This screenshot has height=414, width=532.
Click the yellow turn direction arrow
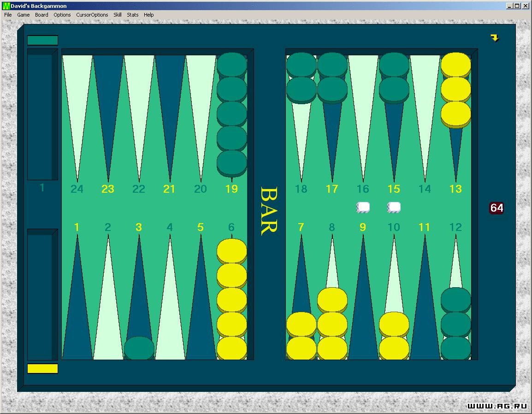click(495, 38)
